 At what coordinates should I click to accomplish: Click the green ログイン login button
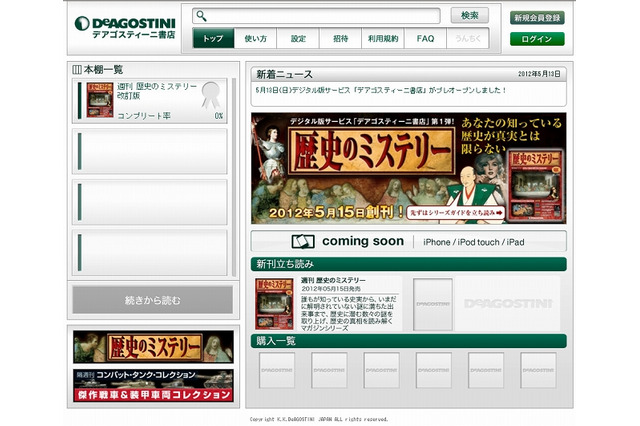coord(537,39)
